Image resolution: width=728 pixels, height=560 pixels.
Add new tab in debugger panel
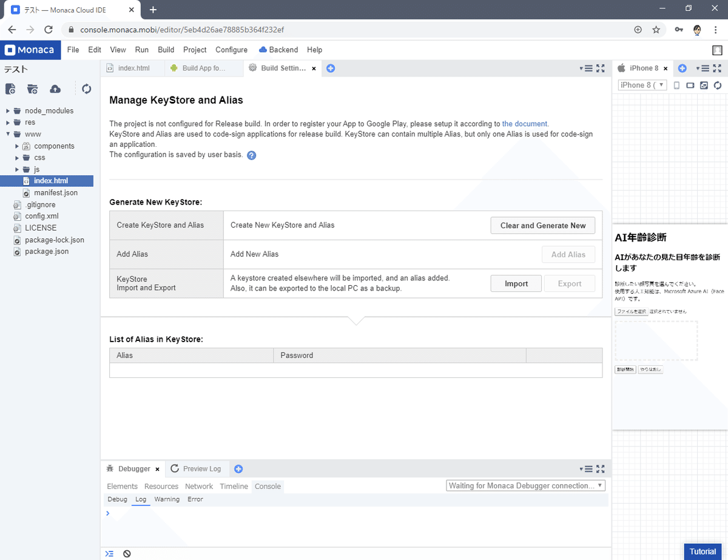[238, 469]
